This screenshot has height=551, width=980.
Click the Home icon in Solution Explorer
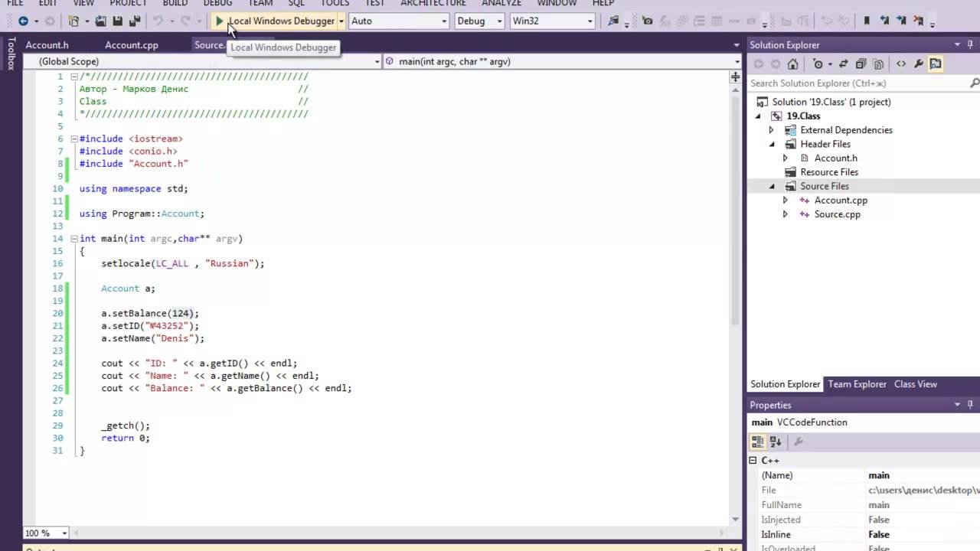[792, 64]
